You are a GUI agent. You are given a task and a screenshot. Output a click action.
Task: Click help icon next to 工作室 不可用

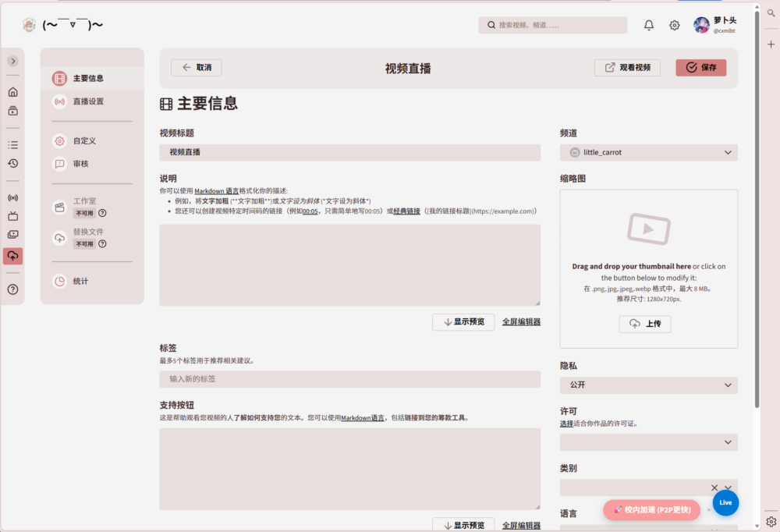click(x=102, y=213)
